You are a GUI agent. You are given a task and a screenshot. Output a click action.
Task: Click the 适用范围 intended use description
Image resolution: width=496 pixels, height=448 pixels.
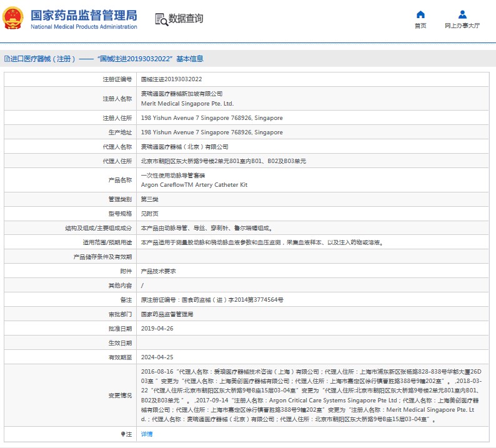[262, 242]
